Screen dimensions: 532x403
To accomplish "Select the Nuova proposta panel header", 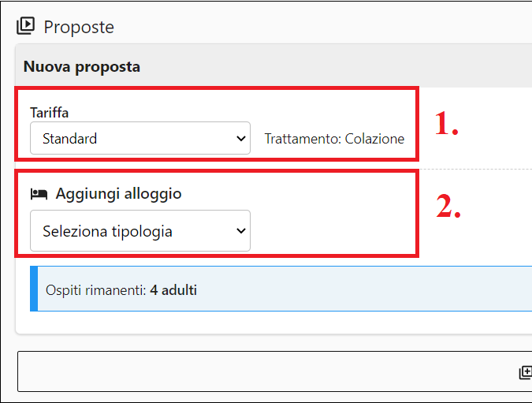I will click(x=82, y=67).
